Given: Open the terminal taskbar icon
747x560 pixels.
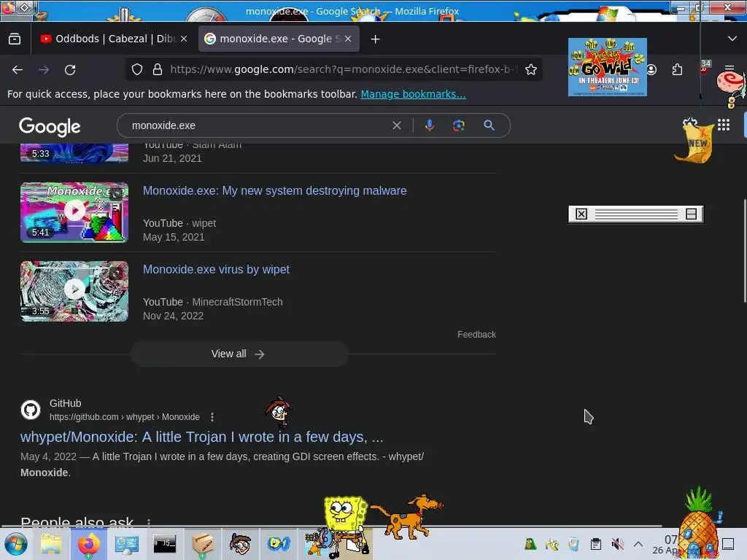Looking at the screenshot, I should (x=164, y=544).
